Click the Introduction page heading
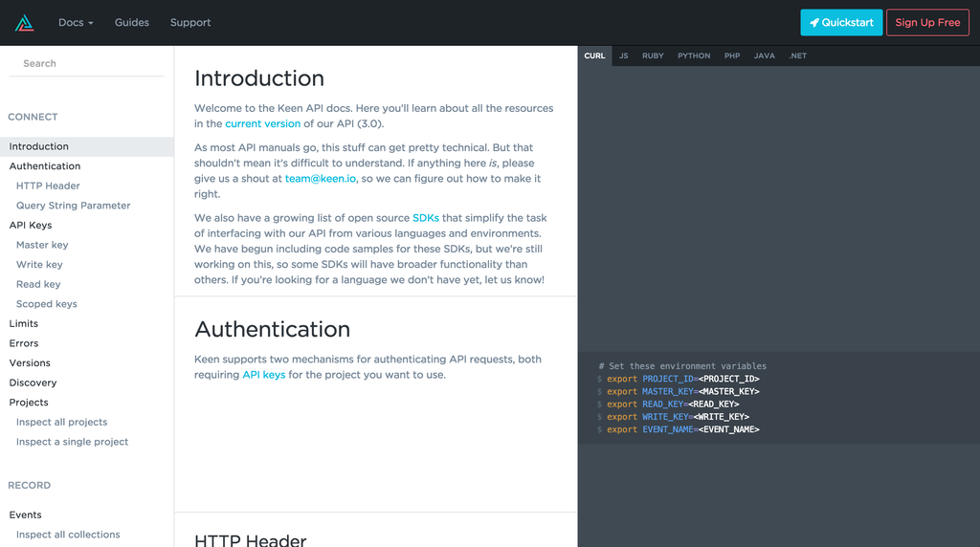This screenshot has height=547, width=980. click(259, 78)
